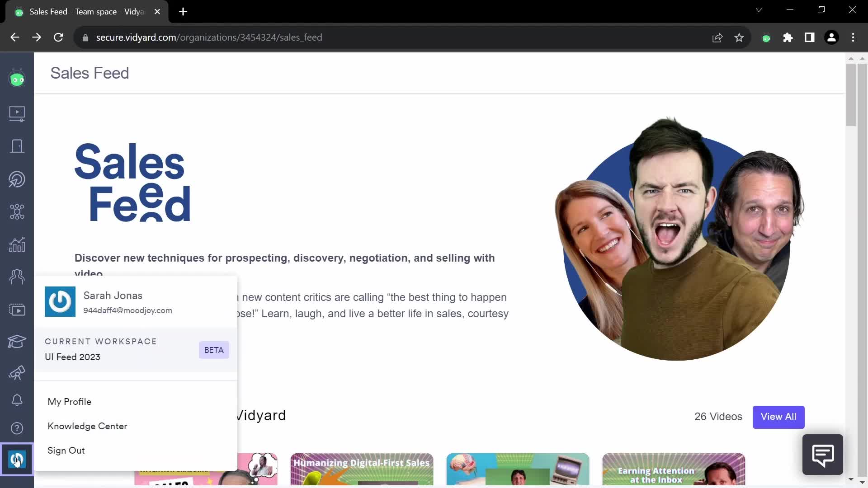Screen dimensions: 868x488
Task: Select the Sales Feed browser tab
Action: point(87,12)
